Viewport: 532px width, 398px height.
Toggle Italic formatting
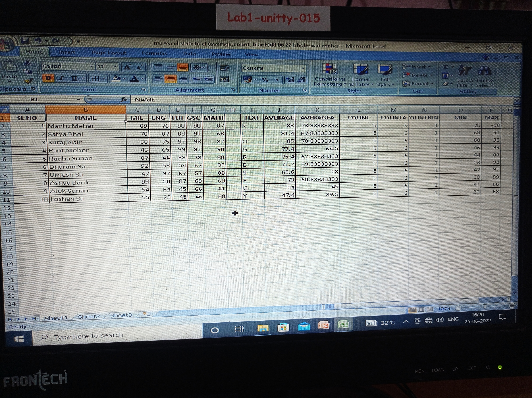click(x=61, y=78)
